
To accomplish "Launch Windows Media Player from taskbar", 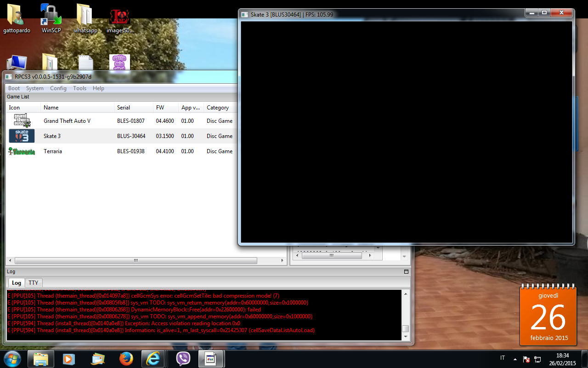I will [69, 359].
